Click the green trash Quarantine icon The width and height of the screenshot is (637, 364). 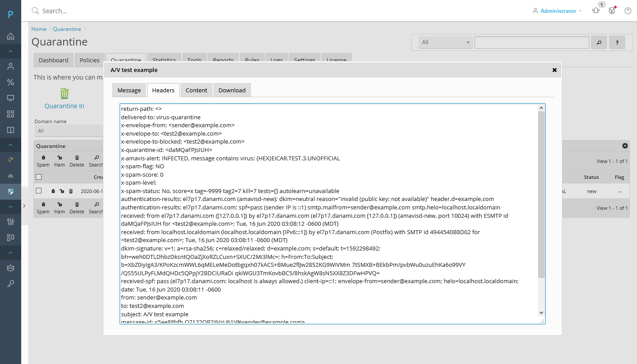pos(64,93)
